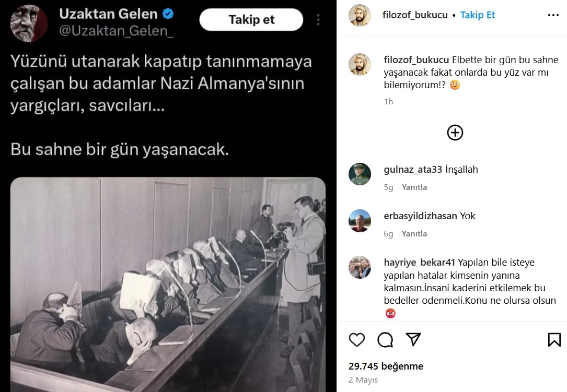567x392 pixels.
Task: Reply to erbasyildizhasan comment with Yanıtla
Action: [x=414, y=234]
